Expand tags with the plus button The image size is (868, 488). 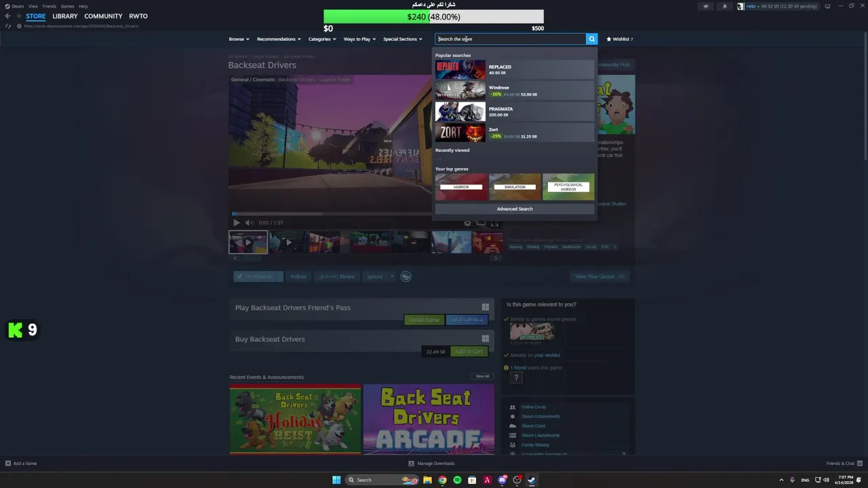click(x=615, y=247)
